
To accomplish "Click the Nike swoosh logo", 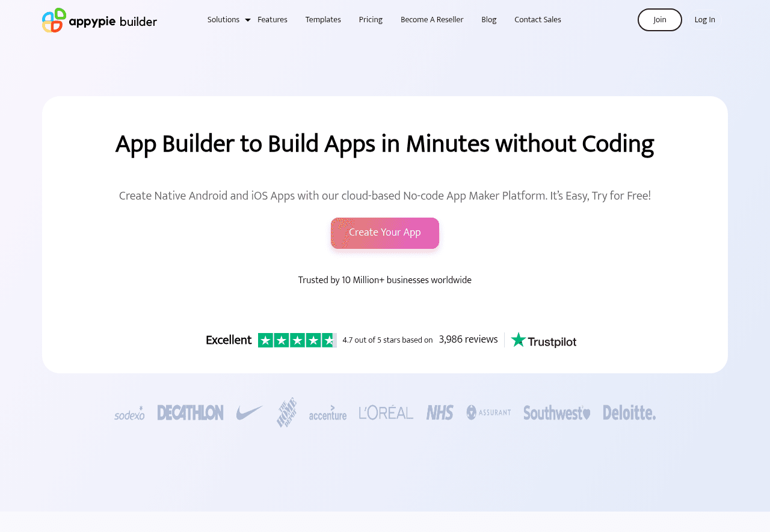I will click(x=250, y=412).
